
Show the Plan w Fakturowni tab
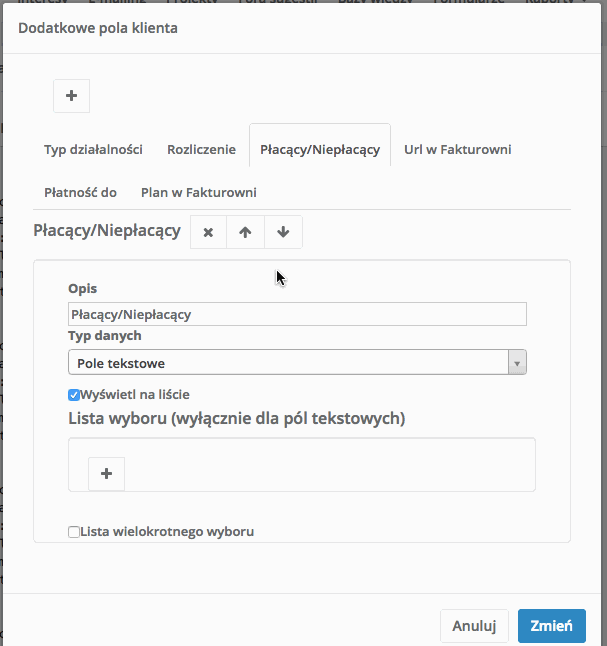coord(198,192)
